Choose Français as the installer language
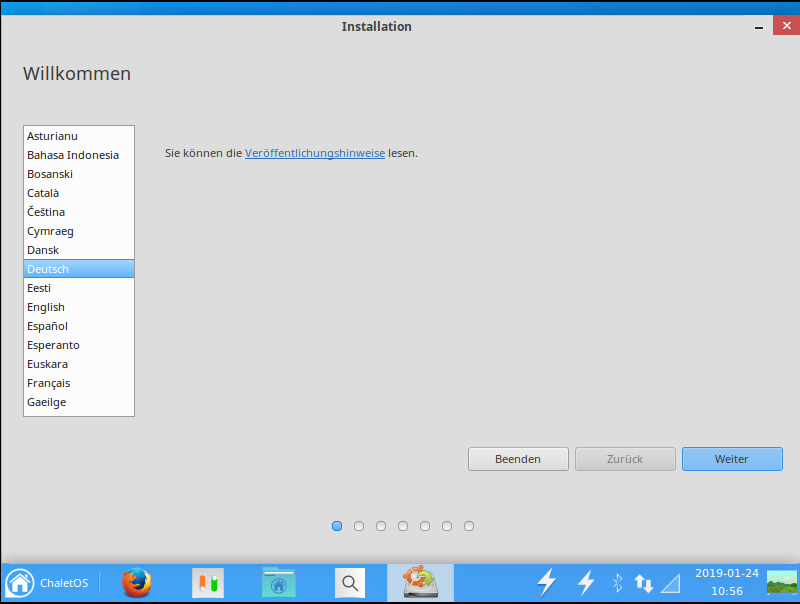The image size is (800, 604). tap(49, 383)
